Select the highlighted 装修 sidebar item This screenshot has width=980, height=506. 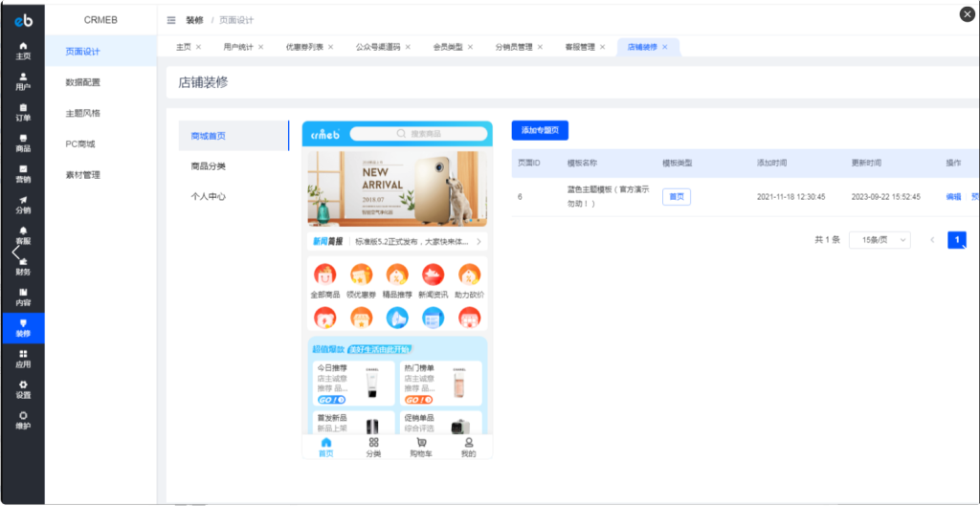coord(23,328)
